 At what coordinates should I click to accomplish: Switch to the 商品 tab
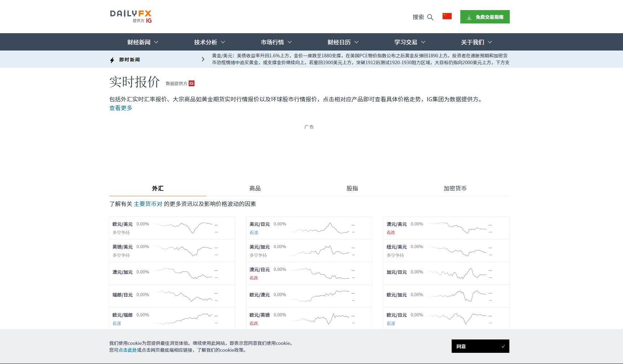255,188
